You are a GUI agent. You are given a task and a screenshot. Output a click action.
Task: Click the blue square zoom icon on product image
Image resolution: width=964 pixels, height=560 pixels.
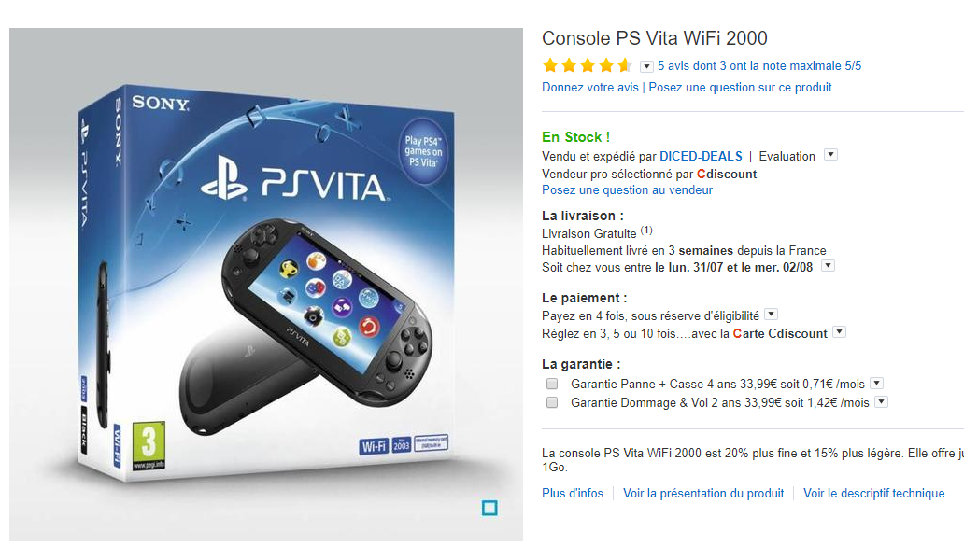489,508
